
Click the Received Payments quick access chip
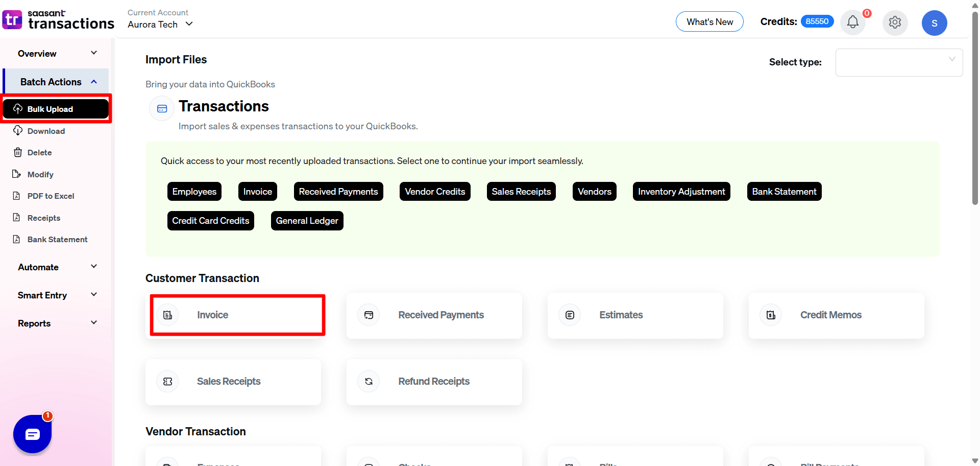pyautogui.click(x=338, y=192)
